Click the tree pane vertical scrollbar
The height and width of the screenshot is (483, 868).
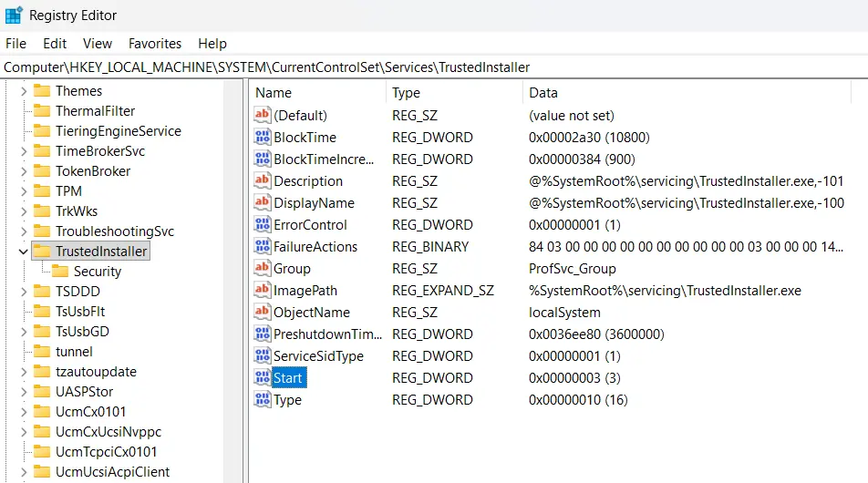(x=233, y=281)
